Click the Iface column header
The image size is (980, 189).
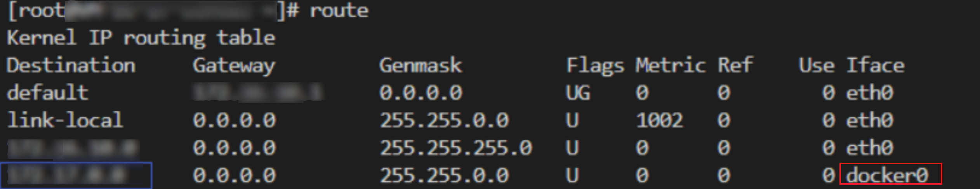(x=875, y=65)
